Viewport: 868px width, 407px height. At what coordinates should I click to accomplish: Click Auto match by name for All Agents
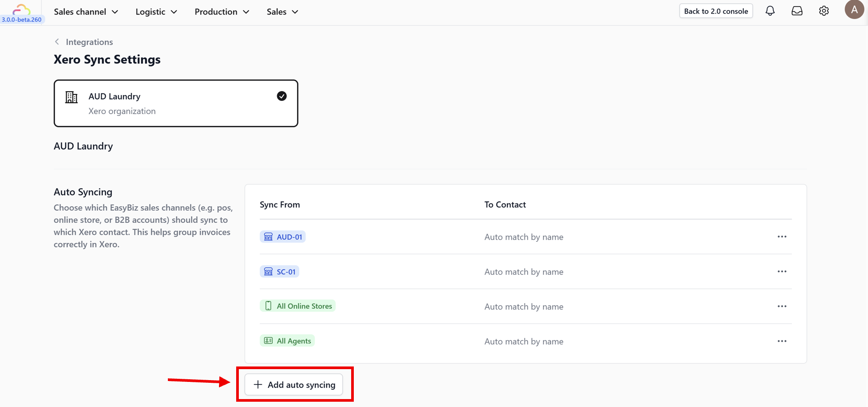[524, 341]
